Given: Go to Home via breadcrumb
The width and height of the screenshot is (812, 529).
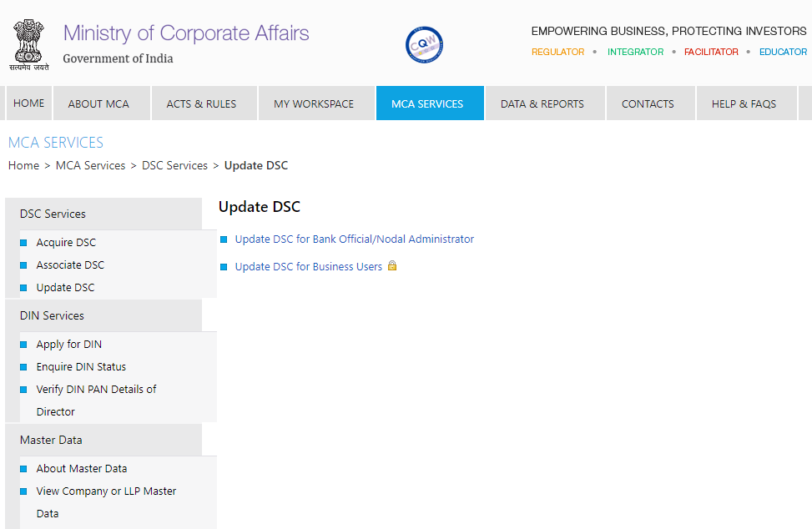Looking at the screenshot, I should click(23, 166).
